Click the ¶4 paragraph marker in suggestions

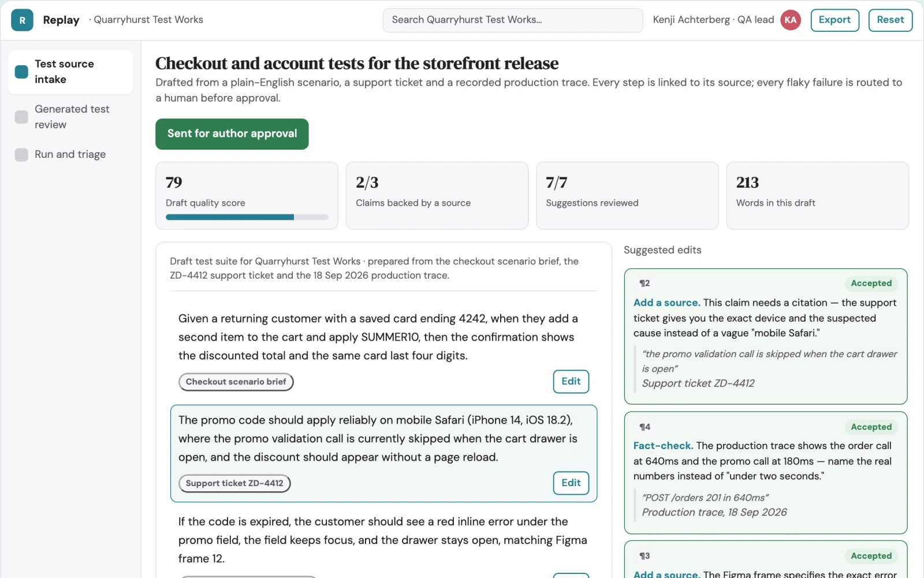644,427
